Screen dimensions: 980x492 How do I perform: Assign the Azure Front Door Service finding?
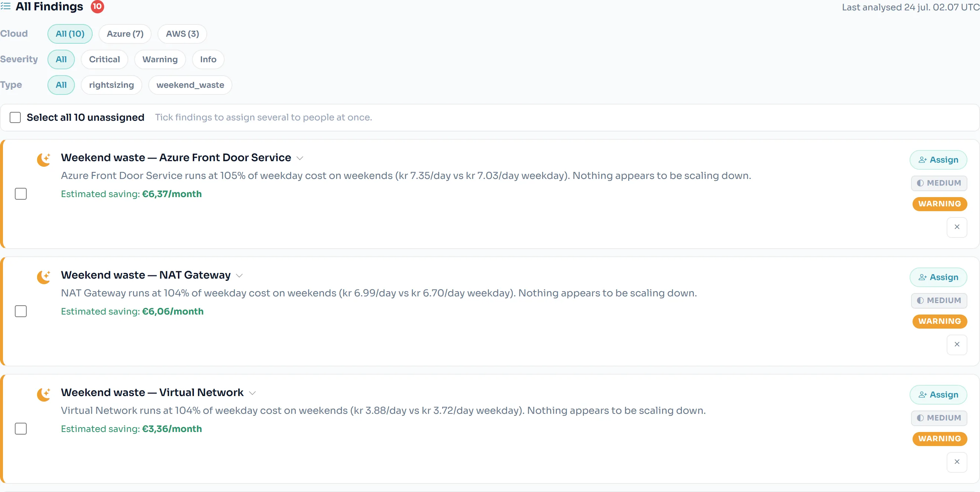938,160
